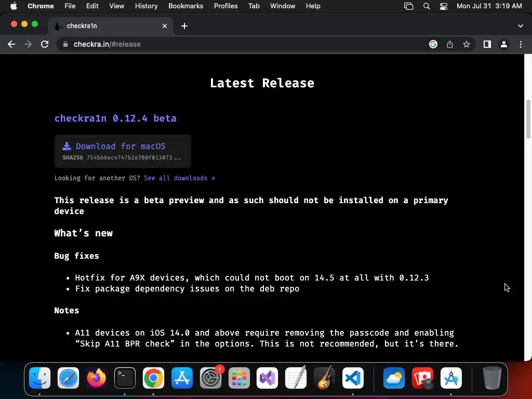Open the blue compass-A developer app in the Dock
Image resolution: width=532 pixels, height=399 pixels.
coord(451,378)
